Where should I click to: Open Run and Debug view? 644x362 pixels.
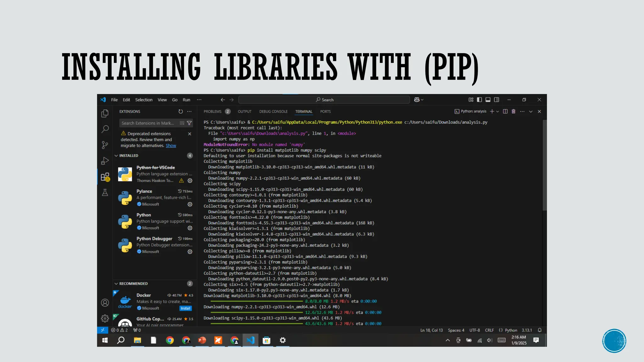point(105,161)
